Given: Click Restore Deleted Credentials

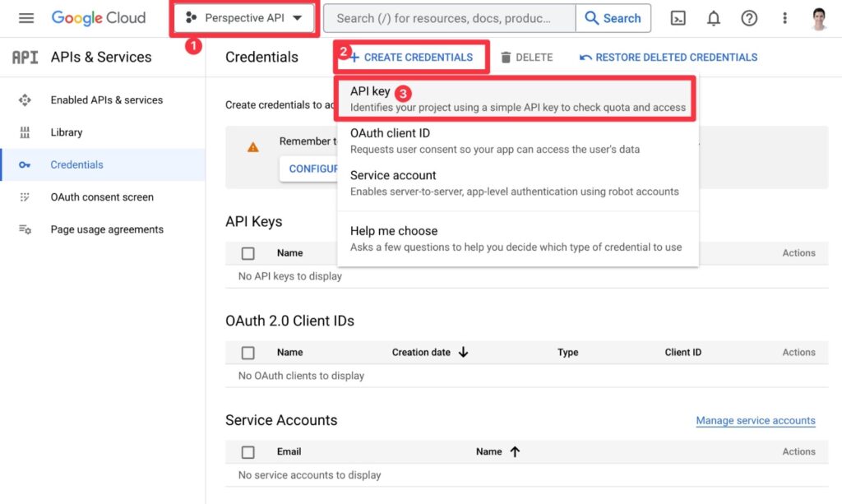Looking at the screenshot, I should (669, 58).
